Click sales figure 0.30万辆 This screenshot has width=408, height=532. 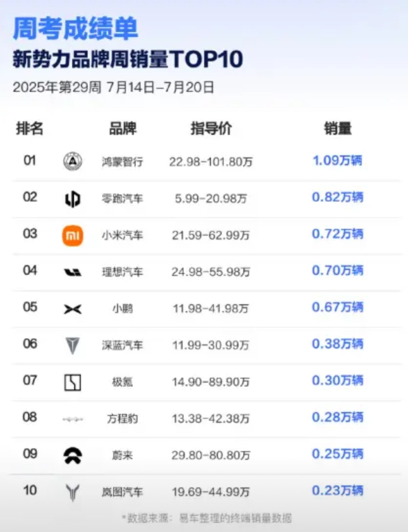[x=338, y=380]
